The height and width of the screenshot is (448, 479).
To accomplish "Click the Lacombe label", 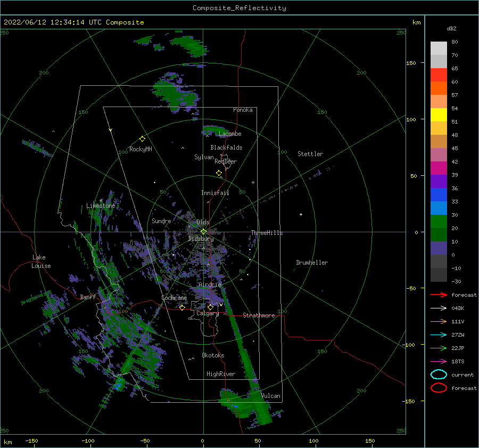I will (x=230, y=134).
